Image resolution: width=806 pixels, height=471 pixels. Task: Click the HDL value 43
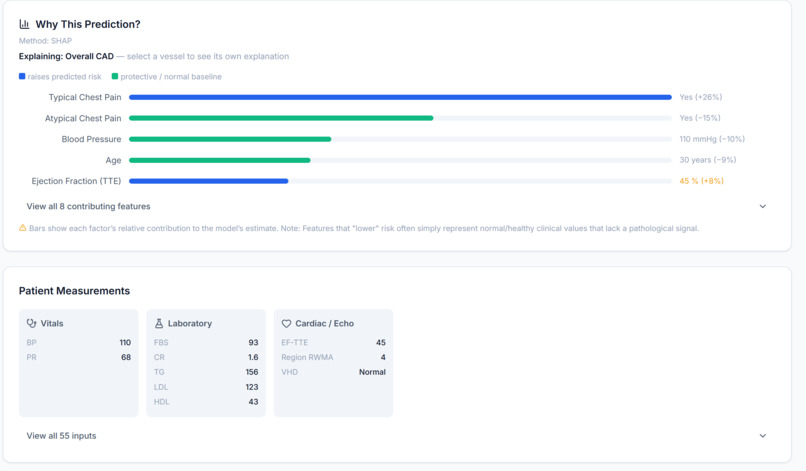[253, 402]
